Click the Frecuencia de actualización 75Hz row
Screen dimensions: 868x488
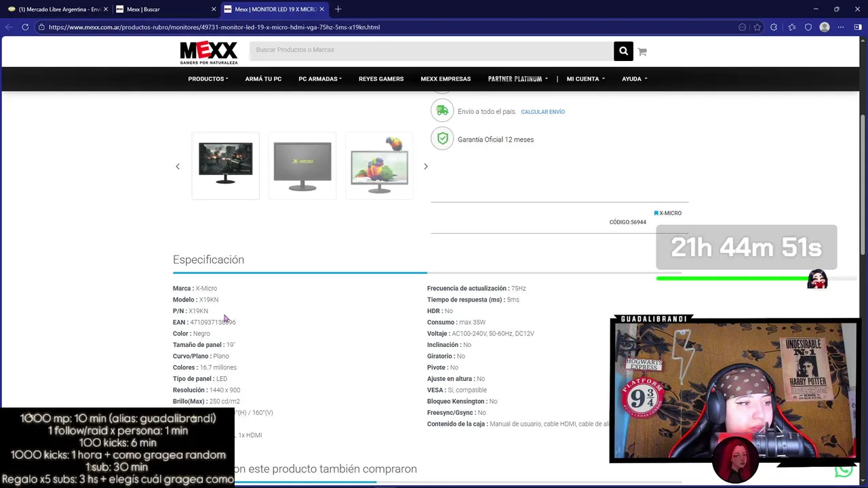pos(477,288)
